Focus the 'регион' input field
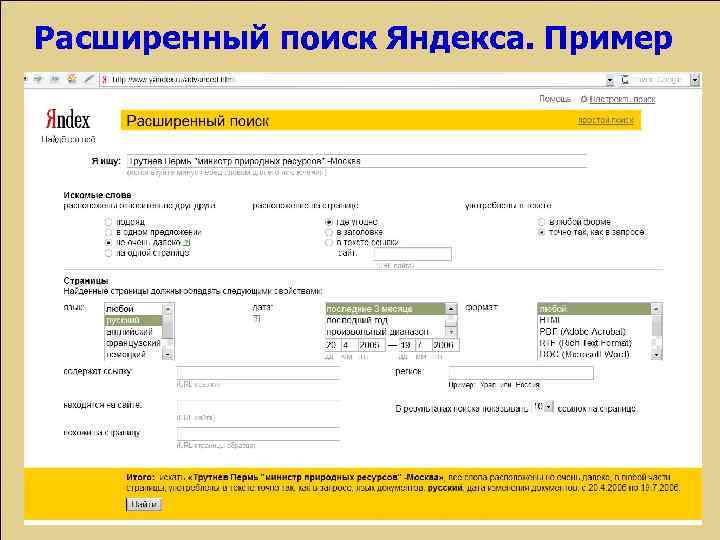The image size is (720, 540). (521, 372)
